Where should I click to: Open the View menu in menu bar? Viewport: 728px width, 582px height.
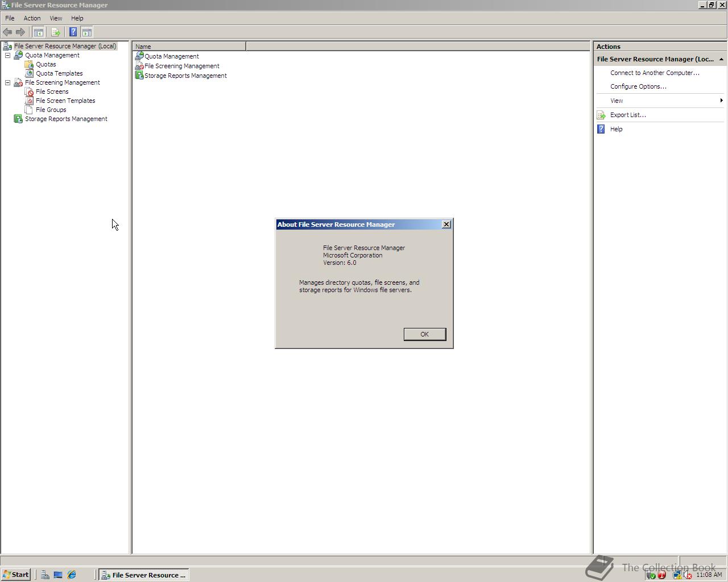click(x=56, y=18)
